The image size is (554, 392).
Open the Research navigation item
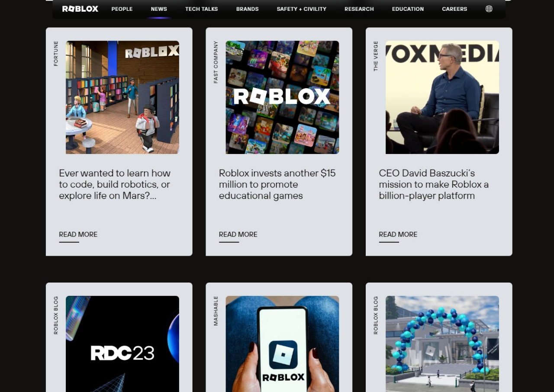click(359, 9)
